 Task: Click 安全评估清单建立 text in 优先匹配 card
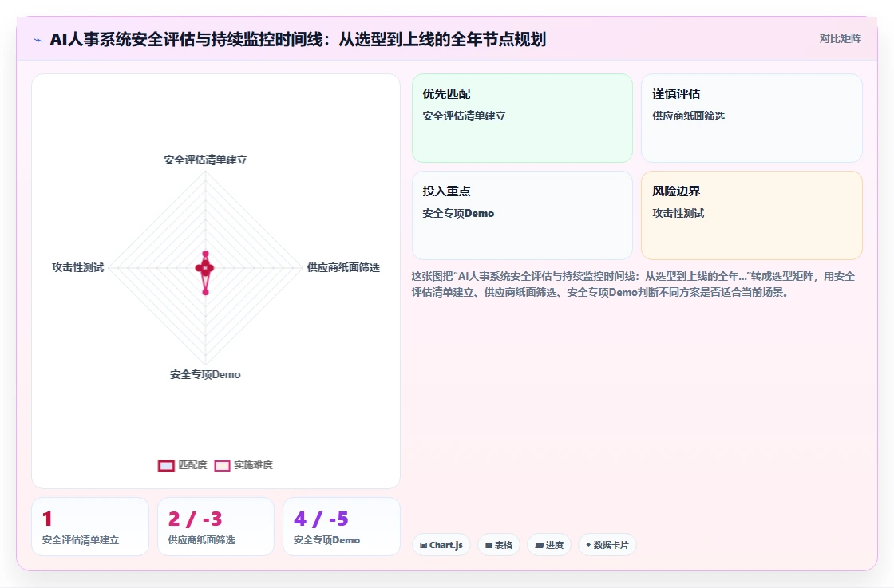tap(464, 116)
